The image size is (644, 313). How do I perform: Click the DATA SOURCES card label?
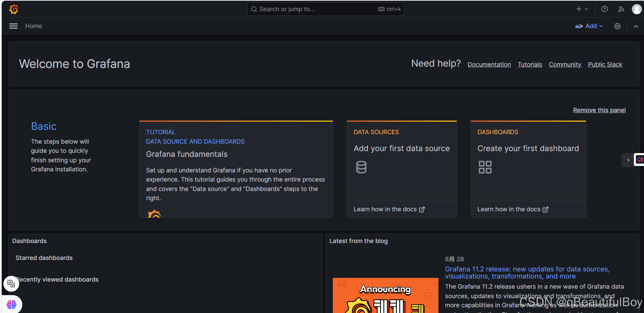(x=376, y=132)
